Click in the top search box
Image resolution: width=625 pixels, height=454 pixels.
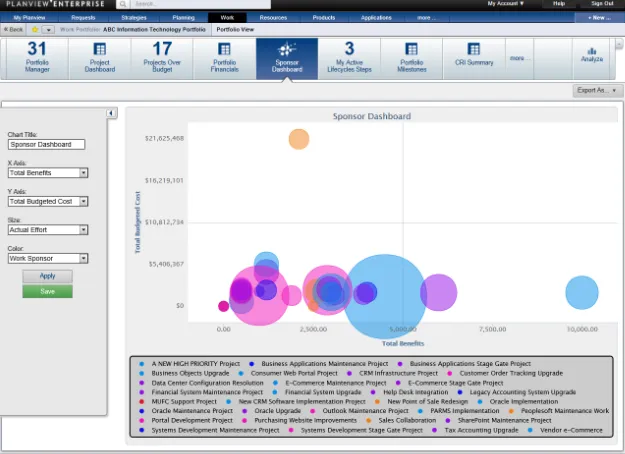(200, 4)
